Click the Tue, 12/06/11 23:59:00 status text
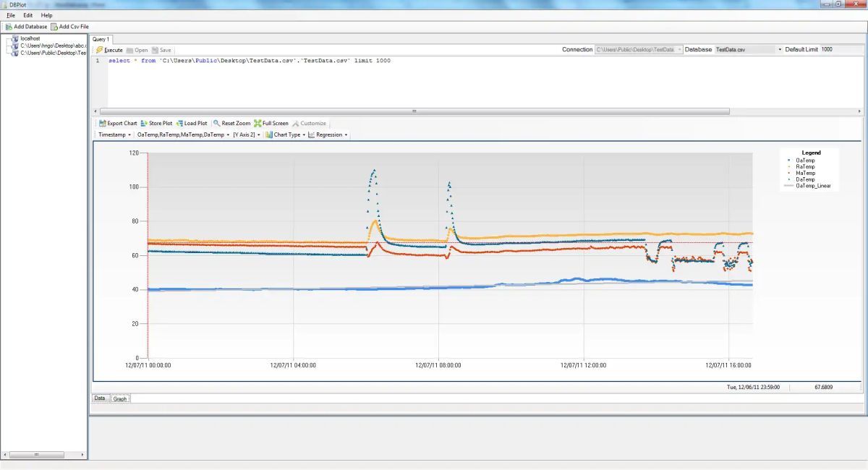Screen dimensions: 868x470 click(753, 388)
